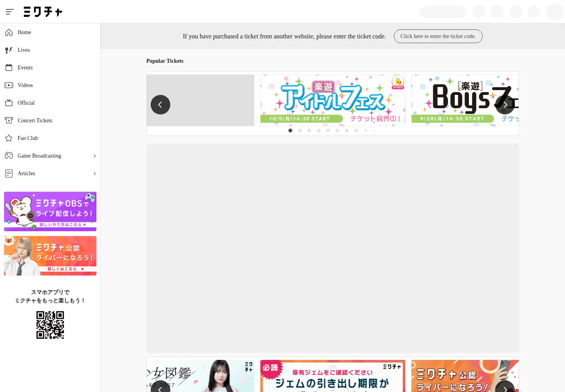Open Fan Club text label in sidebar

28,138
